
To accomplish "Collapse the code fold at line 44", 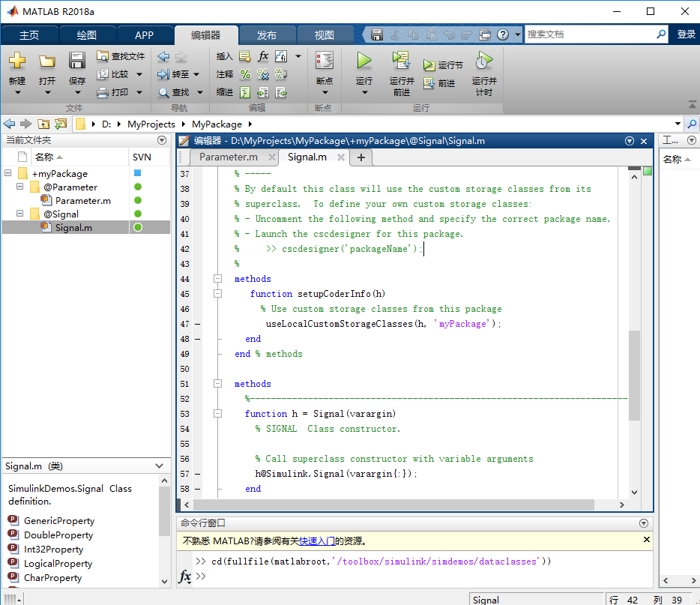I will pos(218,279).
